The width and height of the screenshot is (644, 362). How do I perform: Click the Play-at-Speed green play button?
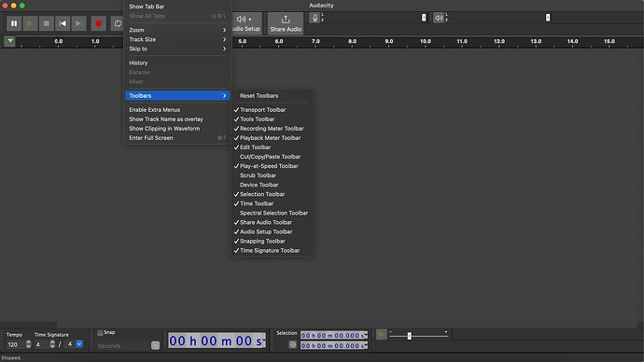click(x=381, y=335)
